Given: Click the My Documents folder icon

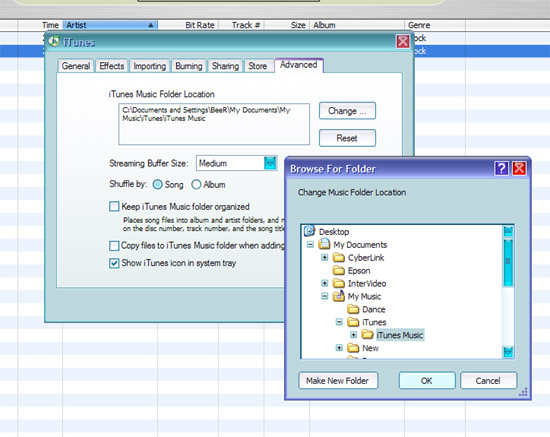Looking at the screenshot, I should pyautogui.click(x=324, y=244).
